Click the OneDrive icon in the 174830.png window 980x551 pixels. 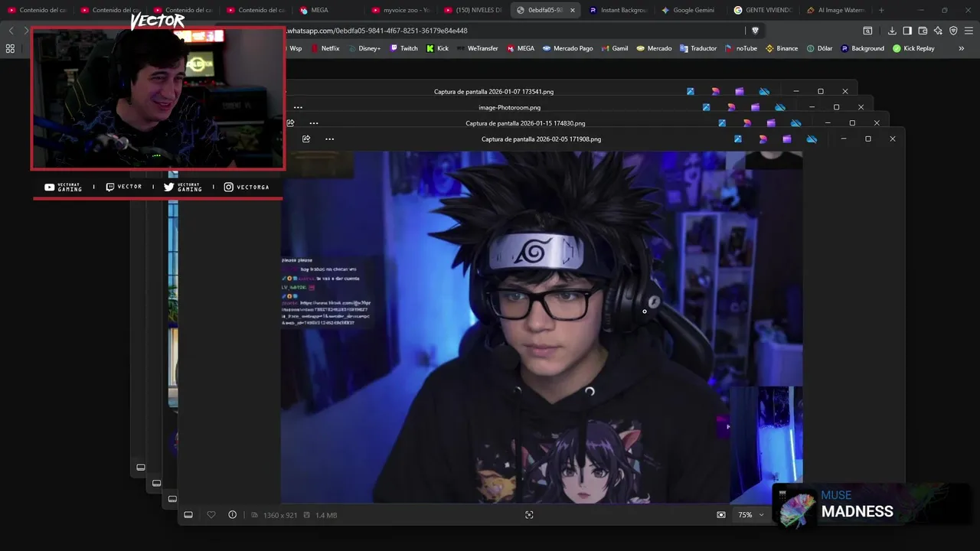tap(795, 123)
